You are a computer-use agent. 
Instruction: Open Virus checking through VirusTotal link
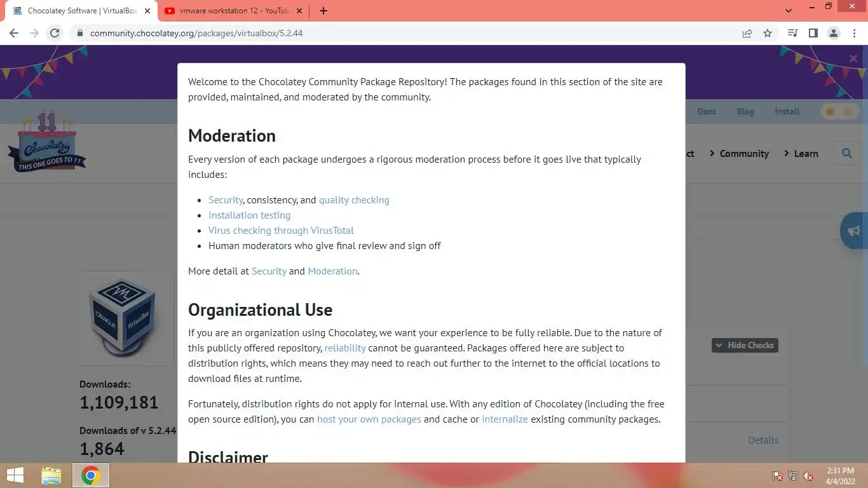pyautogui.click(x=281, y=230)
